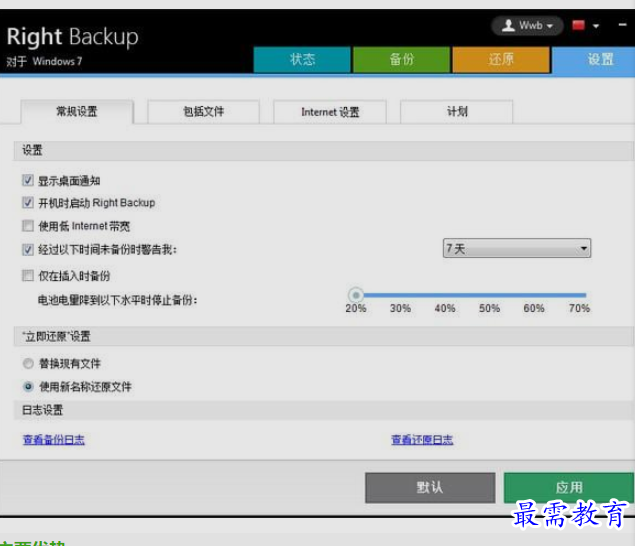Uncheck 开机时启动 Right Backup

point(28,203)
